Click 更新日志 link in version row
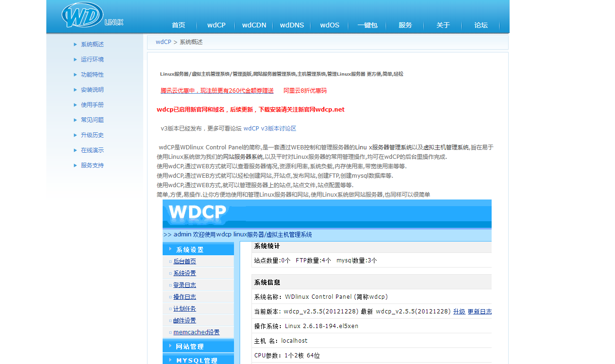This screenshot has height=364, width=615. pos(479,312)
